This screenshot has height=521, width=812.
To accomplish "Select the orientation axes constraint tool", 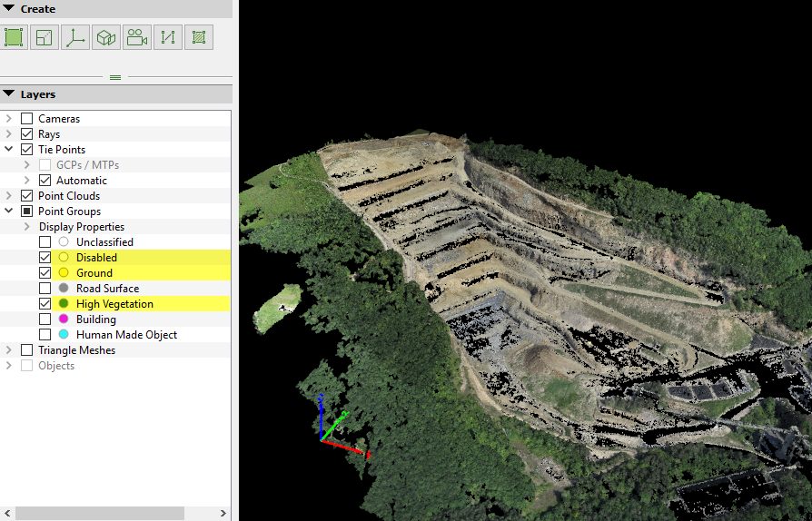I will coord(75,37).
